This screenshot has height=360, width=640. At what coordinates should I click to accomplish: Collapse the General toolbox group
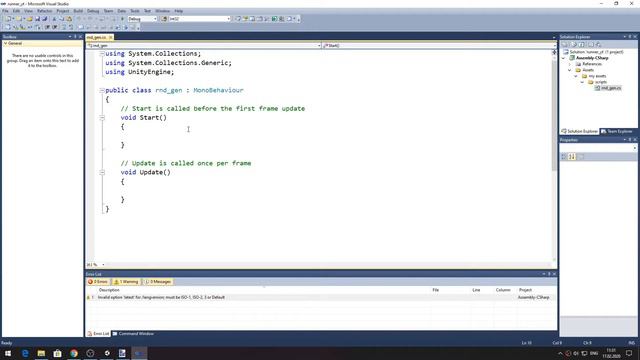click(x=6, y=43)
